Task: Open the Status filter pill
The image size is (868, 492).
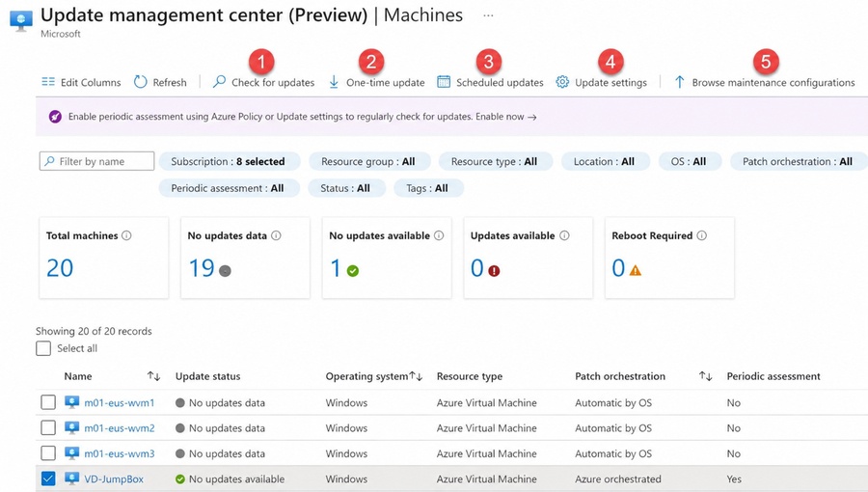Action: [346, 188]
